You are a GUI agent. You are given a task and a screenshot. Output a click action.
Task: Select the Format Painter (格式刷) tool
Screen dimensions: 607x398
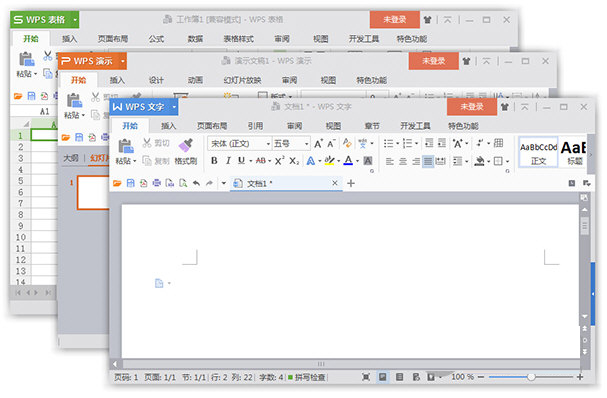point(185,151)
